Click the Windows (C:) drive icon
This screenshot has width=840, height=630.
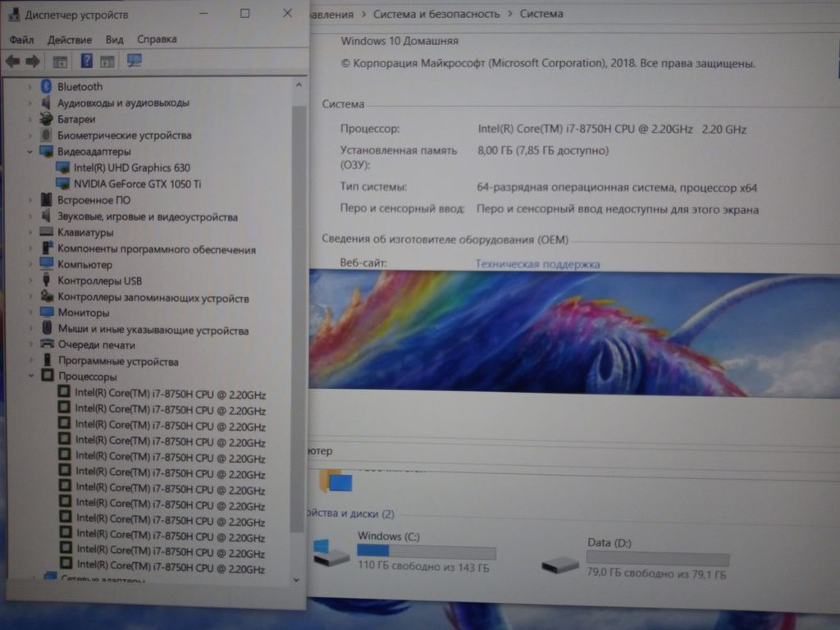pyautogui.click(x=332, y=555)
